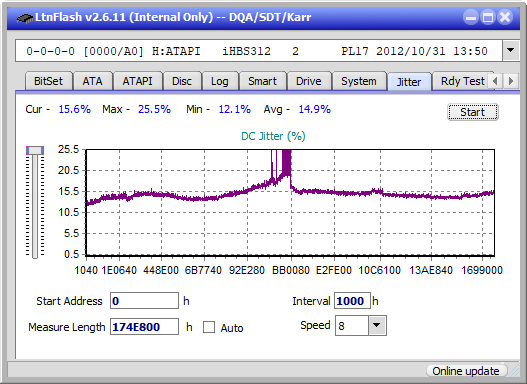Open the Rdy Test tab
The image size is (527, 384).
pyautogui.click(x=462, y=81)
